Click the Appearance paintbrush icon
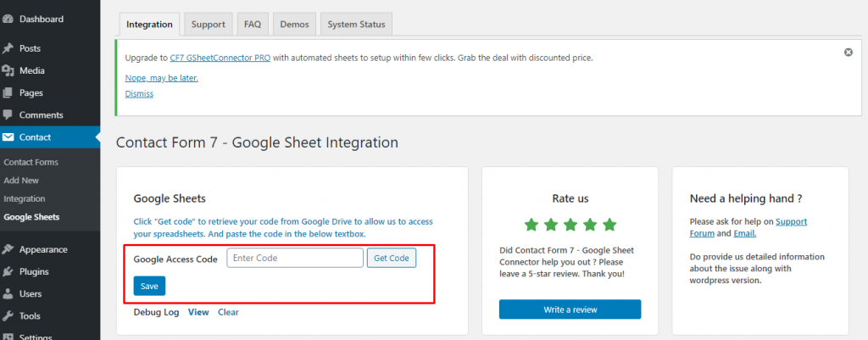Viewport: 868px width, 340px height. point(8,249)
